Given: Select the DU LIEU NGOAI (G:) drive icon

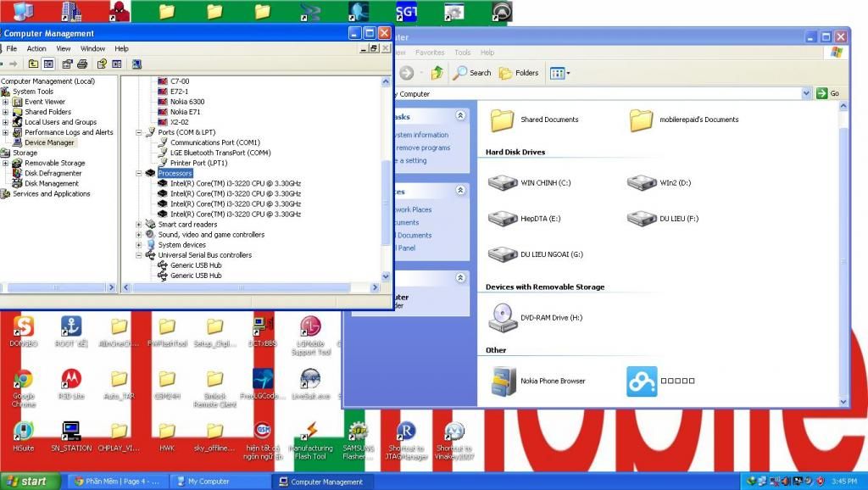Looking at the screenshot, I should (x=503, y=254).
